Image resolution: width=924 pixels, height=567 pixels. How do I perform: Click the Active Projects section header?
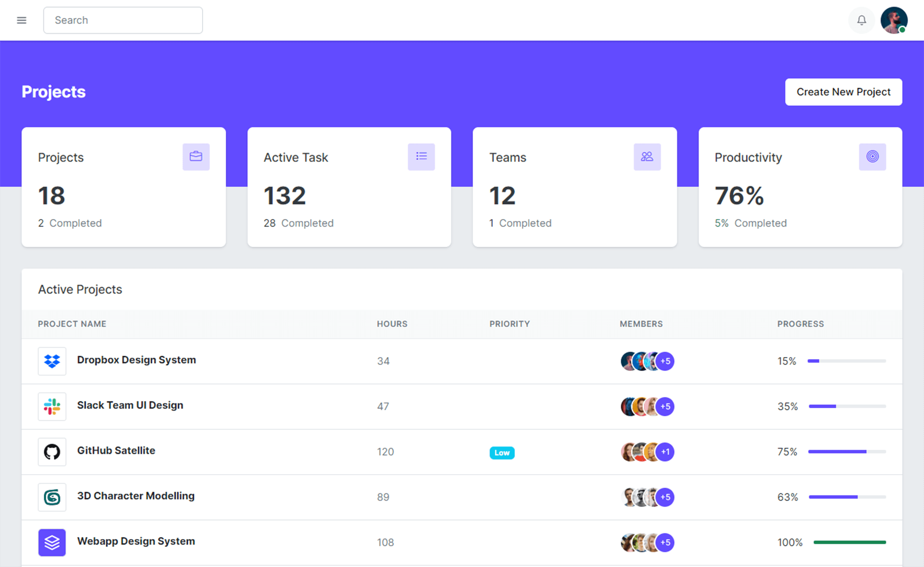[80, 289]
